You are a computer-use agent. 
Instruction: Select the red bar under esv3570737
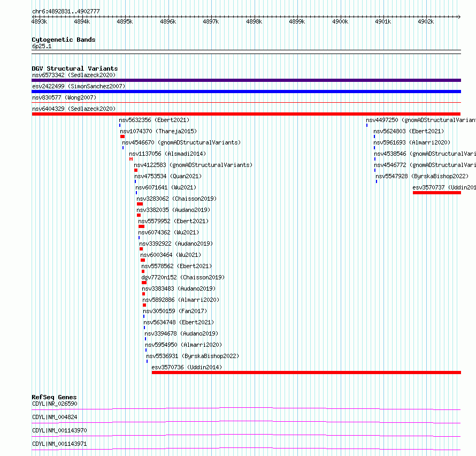pos(437,193)
